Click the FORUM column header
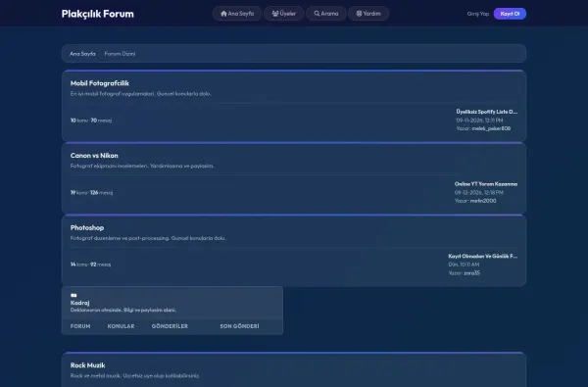 click(x=80, y=326)
